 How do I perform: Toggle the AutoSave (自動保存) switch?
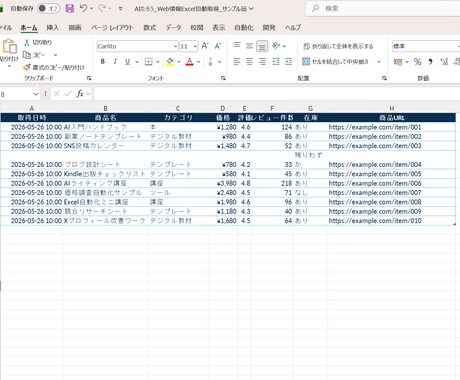tap(48, 8)
